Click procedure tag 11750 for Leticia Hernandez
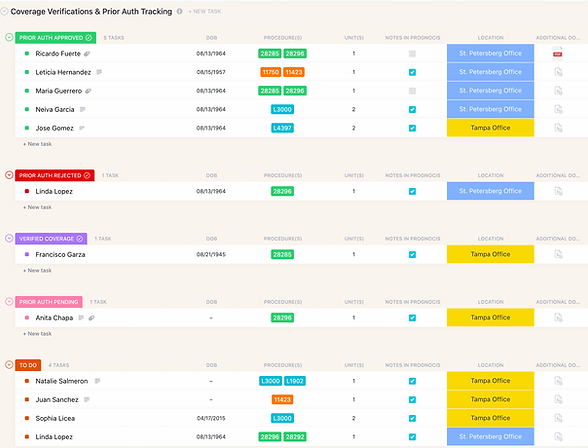This screenshot has height=448, width=588. [x=270, y=72]
